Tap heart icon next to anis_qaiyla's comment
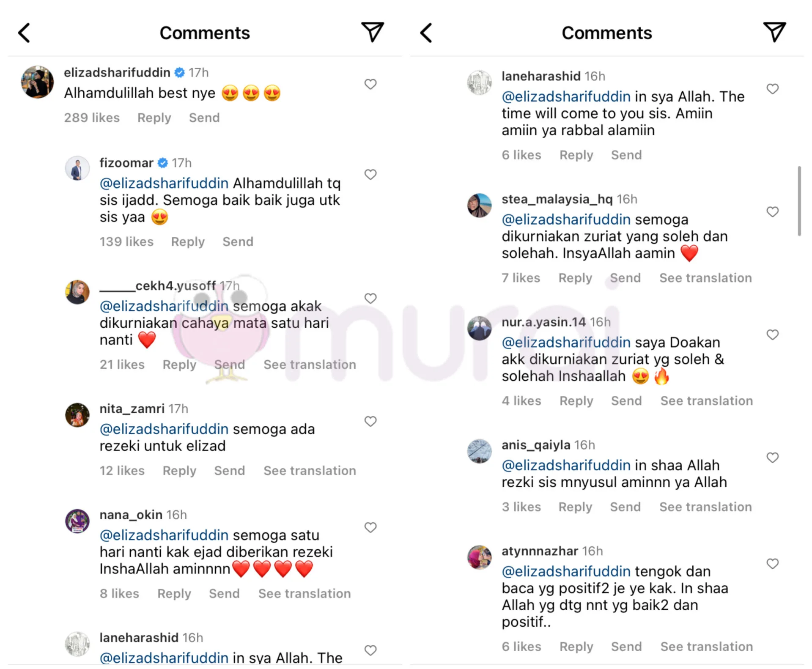Screen dimensions: 812x669 [773, 458]
